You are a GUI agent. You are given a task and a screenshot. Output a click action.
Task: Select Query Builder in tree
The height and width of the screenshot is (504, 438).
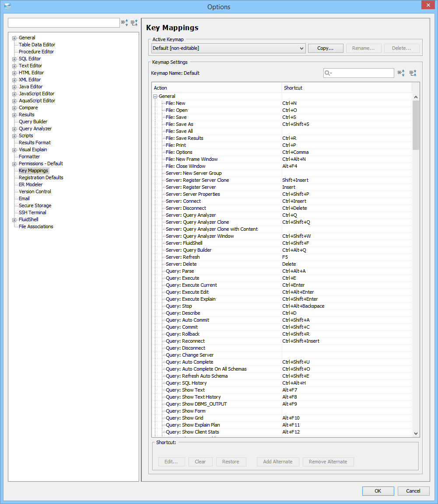point(33,122)
